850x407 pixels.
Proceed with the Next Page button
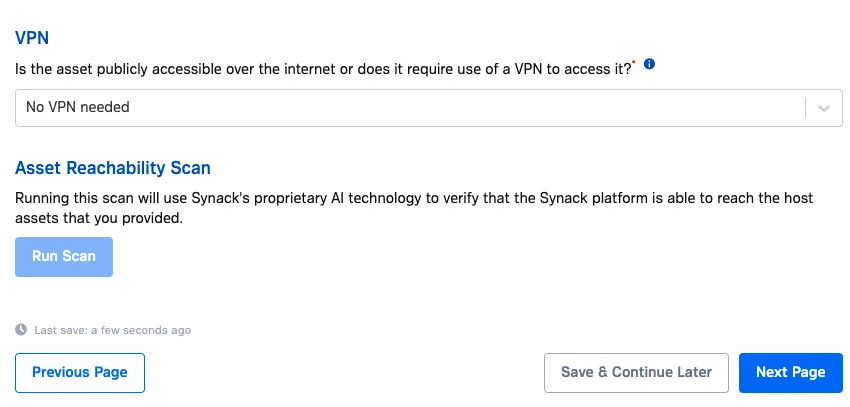[790, 373]
